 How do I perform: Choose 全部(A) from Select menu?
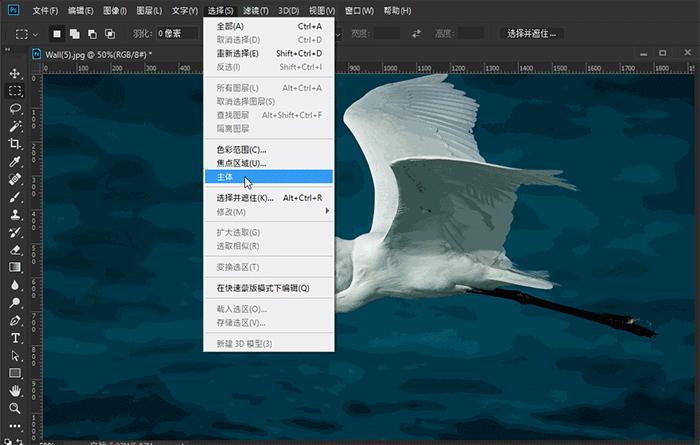tap(269, 26)
